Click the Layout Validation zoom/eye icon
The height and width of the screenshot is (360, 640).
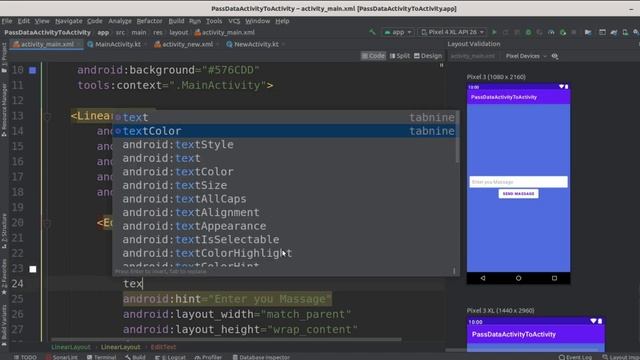coord(555,56)
